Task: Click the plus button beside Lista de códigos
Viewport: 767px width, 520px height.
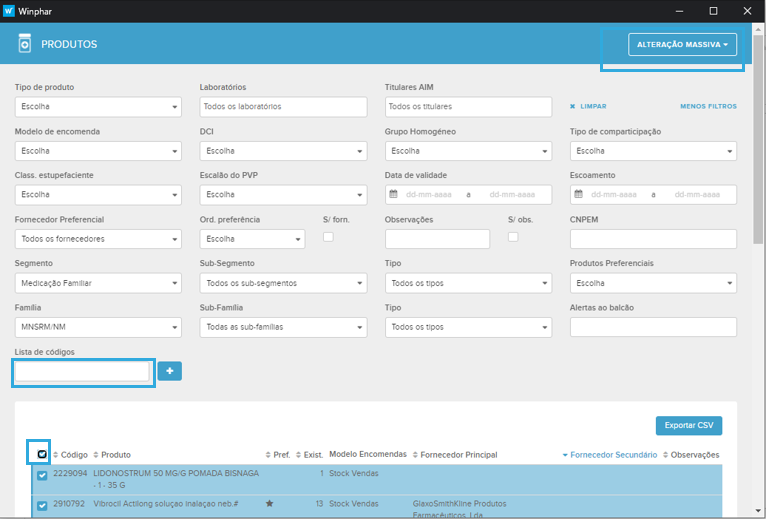Action: pyautogui.click(x=169, y=371)
